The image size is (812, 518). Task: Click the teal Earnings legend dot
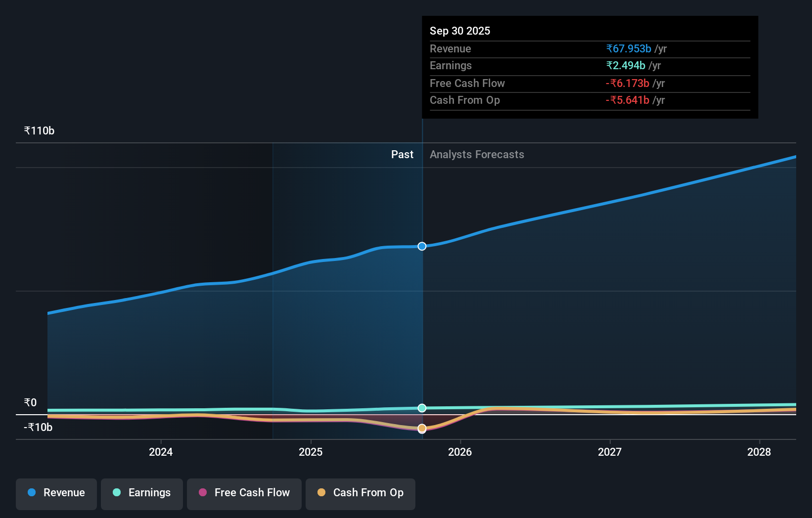pyautogui.click(x=116, y=492)
